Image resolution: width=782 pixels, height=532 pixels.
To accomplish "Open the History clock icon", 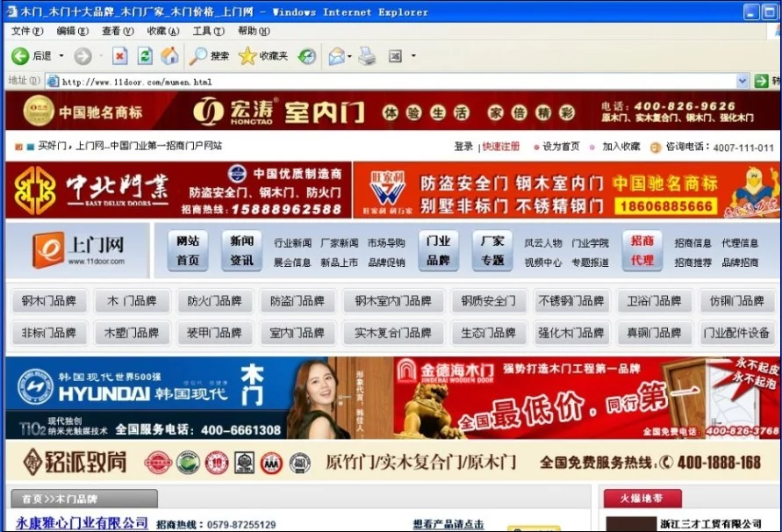I will pyautogui.click(x=307, y=56).
